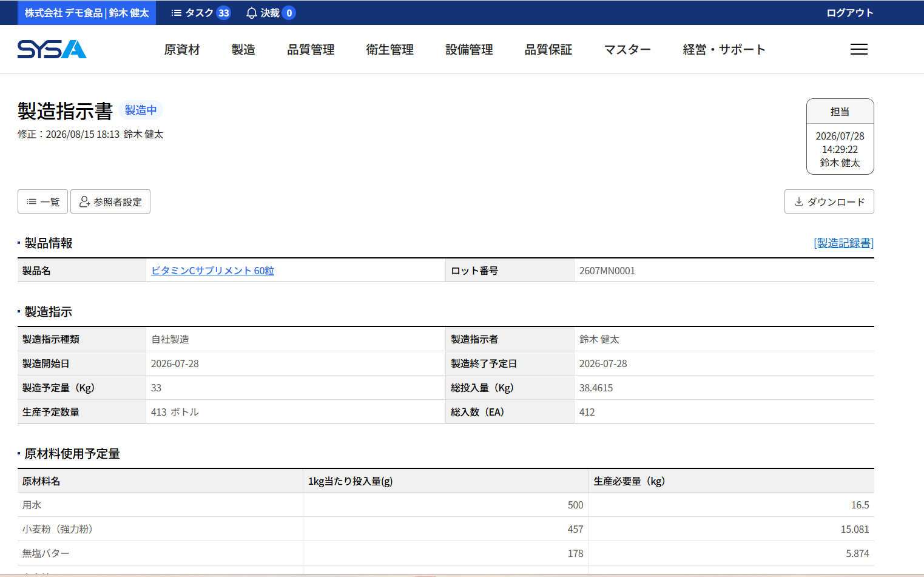
Task: Click input amount 500 in 用水 row
Action: 575,505
